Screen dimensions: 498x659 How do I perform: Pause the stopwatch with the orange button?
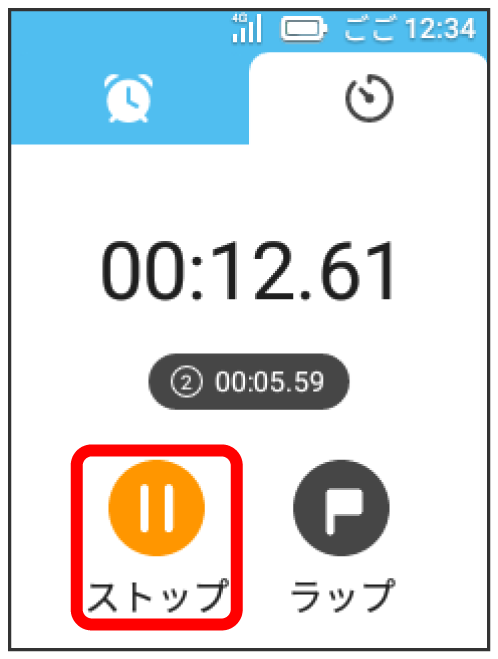click(157, 508)
